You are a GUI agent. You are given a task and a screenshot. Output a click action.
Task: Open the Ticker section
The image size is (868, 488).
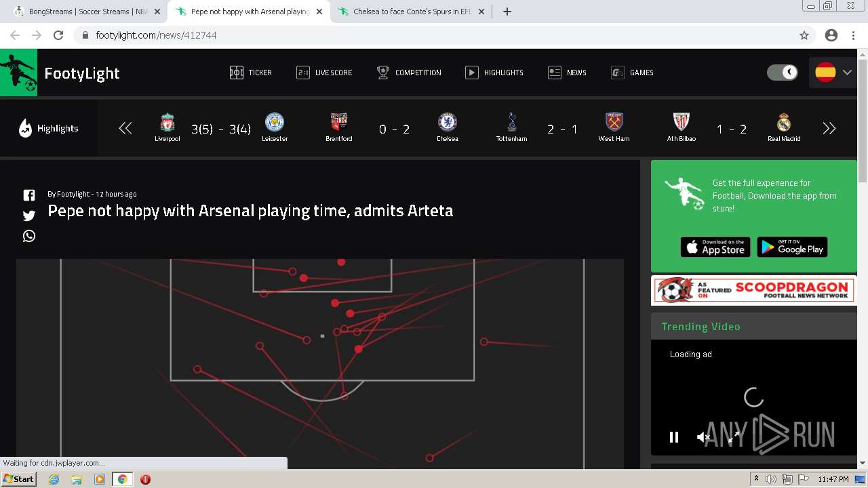click(x=251, y=73)
